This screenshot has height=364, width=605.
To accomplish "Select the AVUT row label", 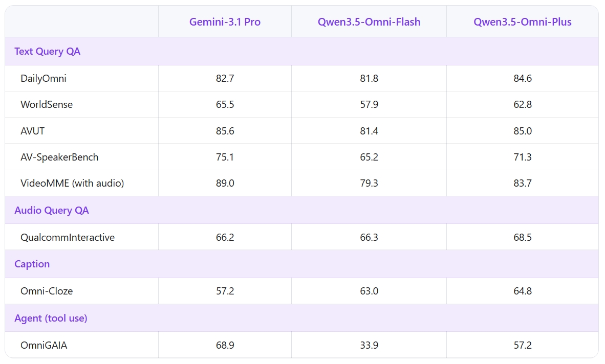I will (x=33, y=131).
